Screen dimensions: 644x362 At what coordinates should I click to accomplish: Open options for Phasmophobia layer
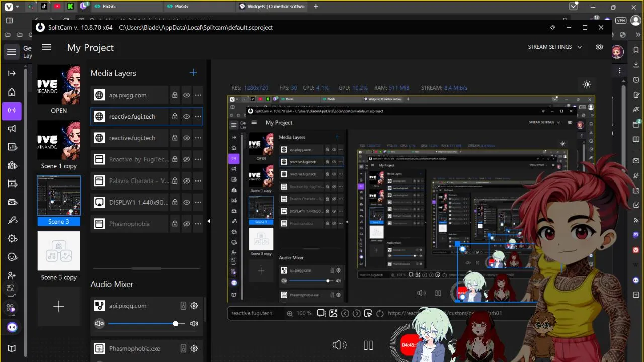click(x=198, y=224)
